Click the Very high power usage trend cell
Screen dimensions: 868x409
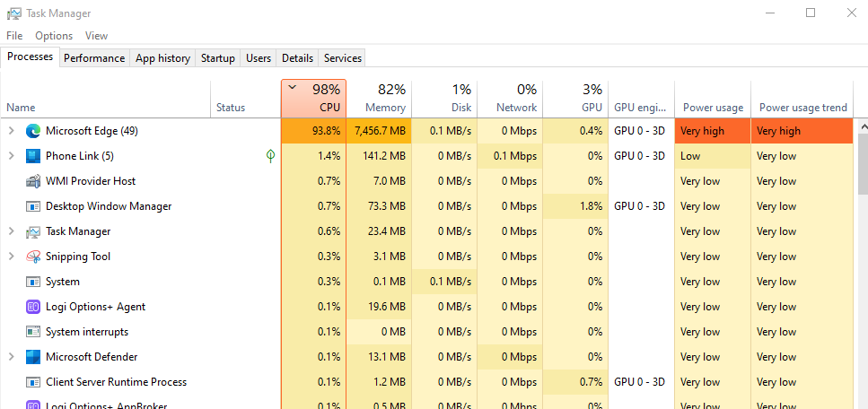tap(802, 131)
